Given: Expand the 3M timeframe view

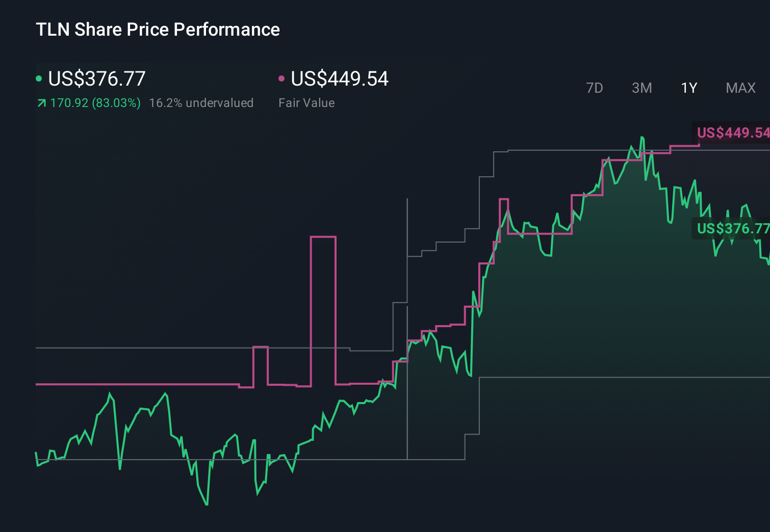Looking at the screenshot, I should [x=641, y=88].
